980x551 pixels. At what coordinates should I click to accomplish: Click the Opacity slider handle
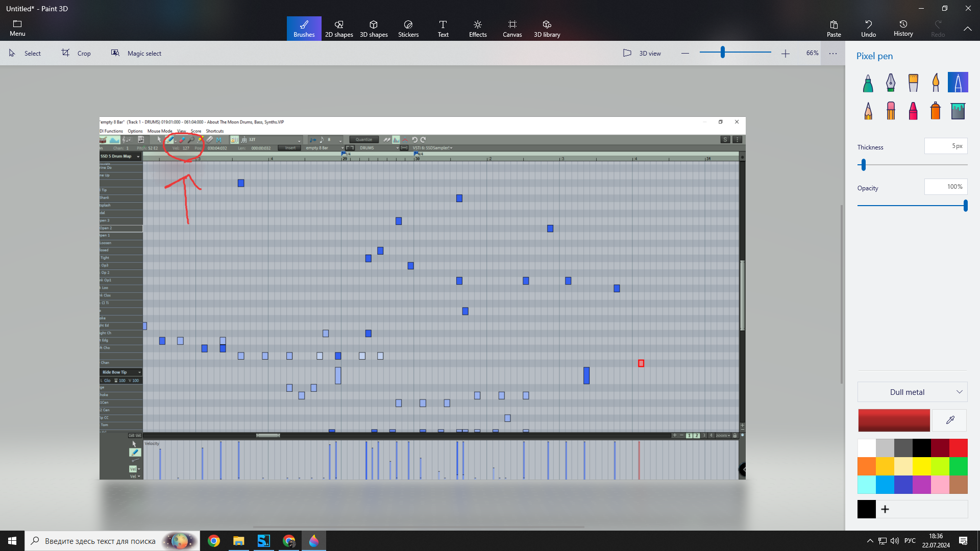[965, 206]
